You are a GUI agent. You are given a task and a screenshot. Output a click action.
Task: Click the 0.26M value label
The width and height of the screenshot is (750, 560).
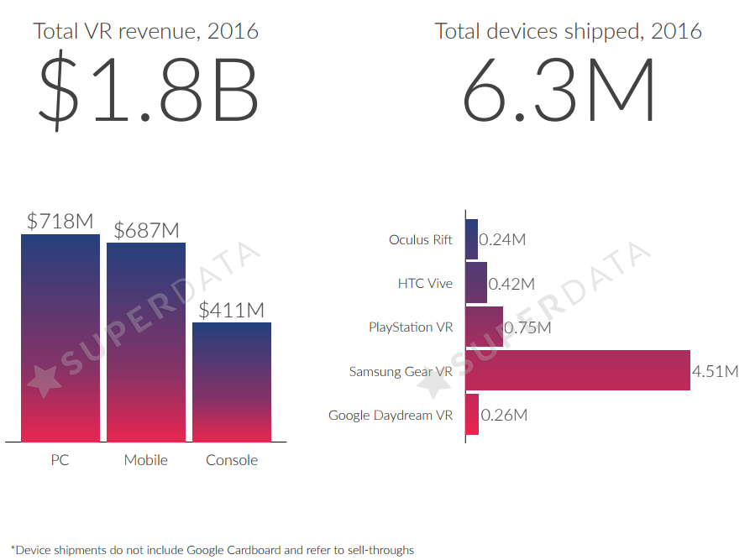point(504,415)
